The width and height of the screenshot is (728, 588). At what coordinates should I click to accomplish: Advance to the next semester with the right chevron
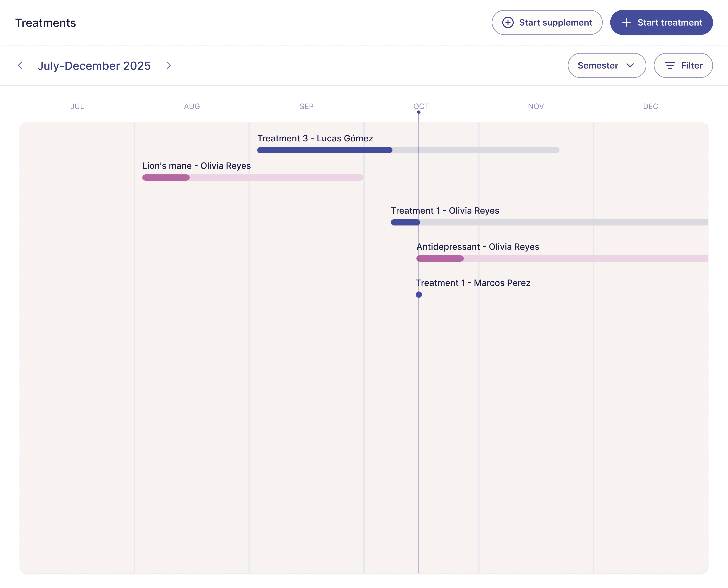[169, 65]
